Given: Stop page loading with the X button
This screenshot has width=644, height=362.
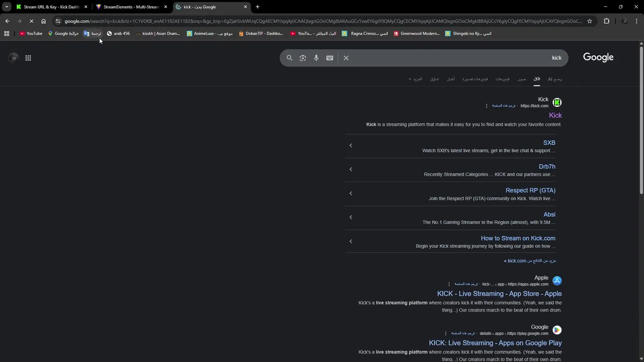Looking at the screenshot, I should pos(31,21).
